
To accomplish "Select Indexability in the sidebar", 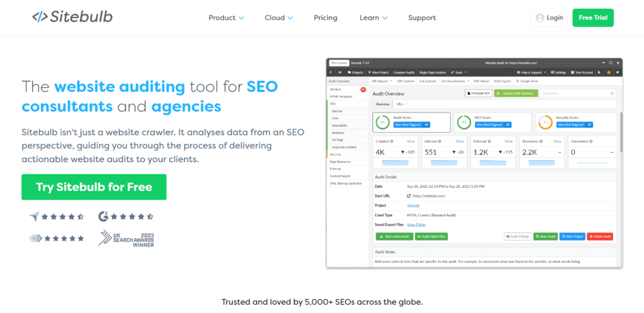I will (347, 126).
